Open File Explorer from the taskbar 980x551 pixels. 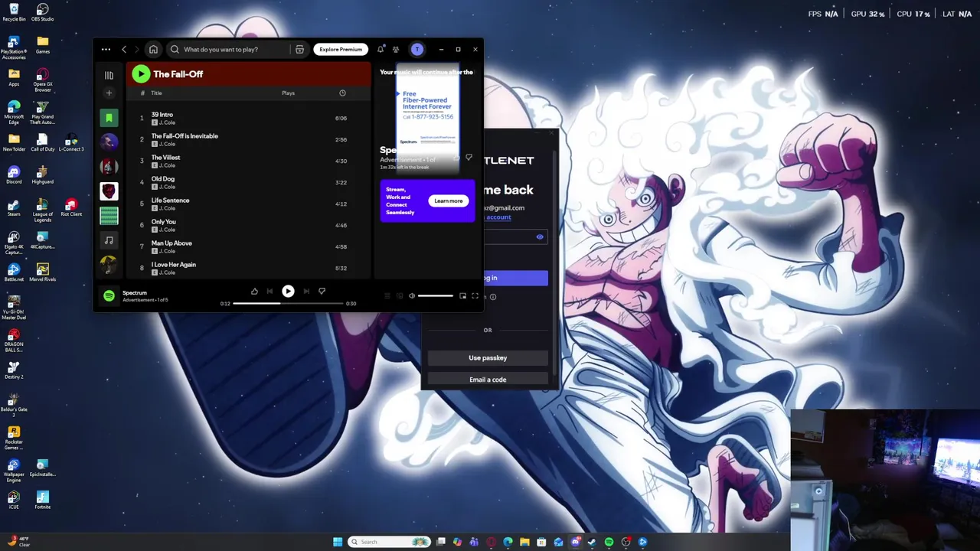[x=524, y=542]
